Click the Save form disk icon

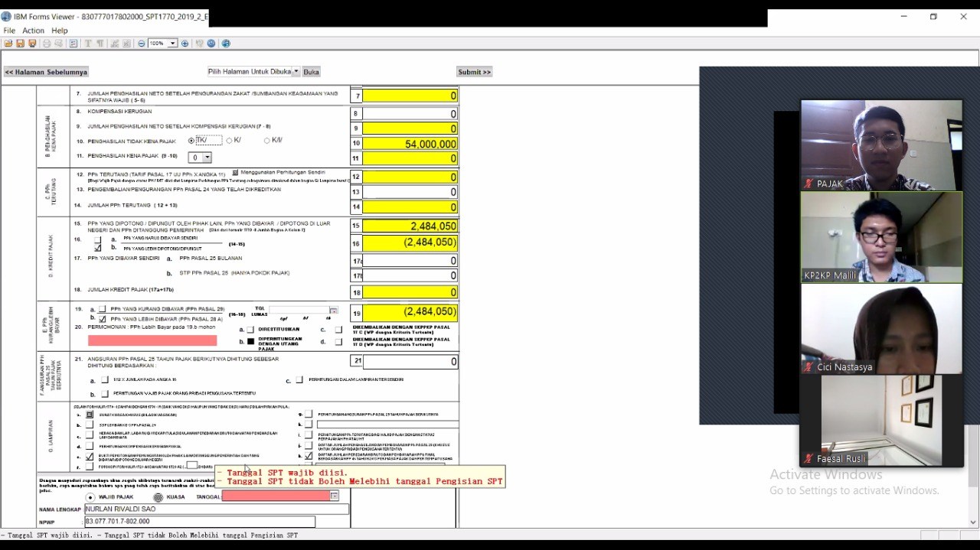click(20, 44)
